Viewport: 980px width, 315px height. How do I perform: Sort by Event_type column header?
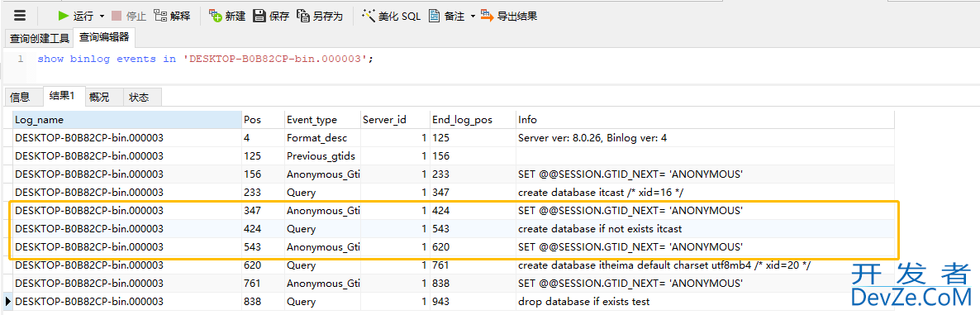click(322, 120)
